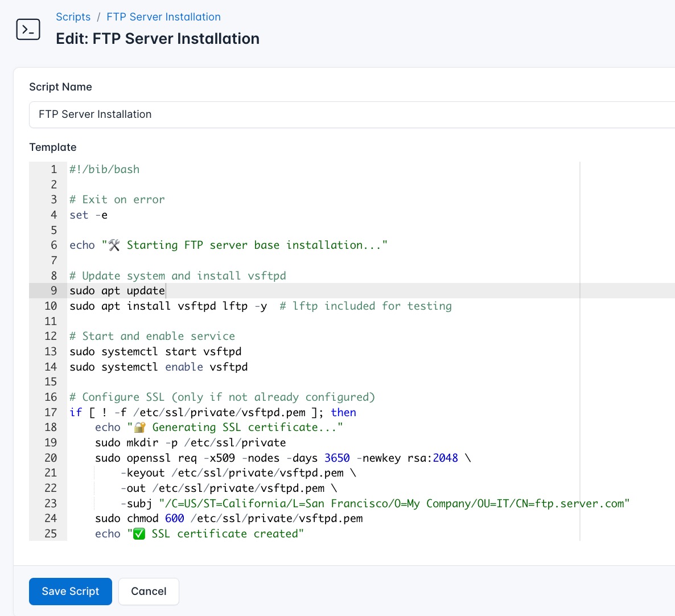Viewport: 675px width, 616px height.
Task: Click the 'then' keyword on line 17
Action: pos(344,412)
